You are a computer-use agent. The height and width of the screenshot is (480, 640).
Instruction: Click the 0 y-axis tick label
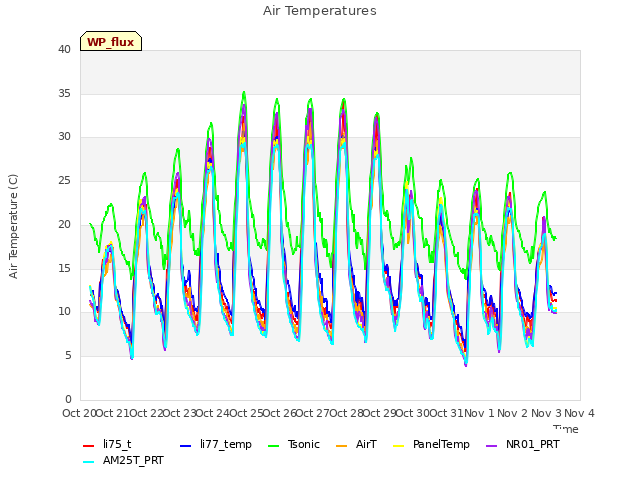(68, 399)
